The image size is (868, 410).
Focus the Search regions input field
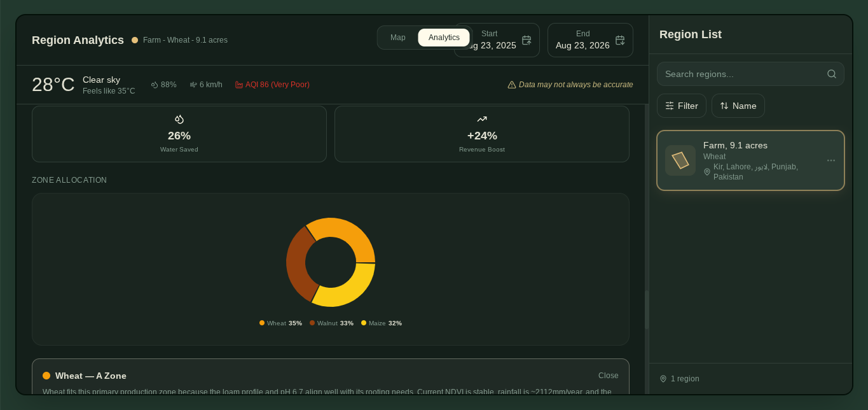pos(750,74)
